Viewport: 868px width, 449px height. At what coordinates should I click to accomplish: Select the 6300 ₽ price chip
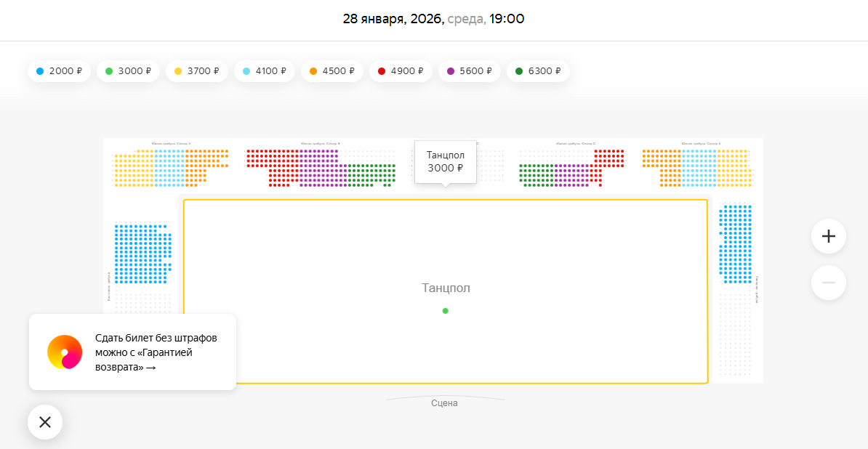tap(538, 71)
